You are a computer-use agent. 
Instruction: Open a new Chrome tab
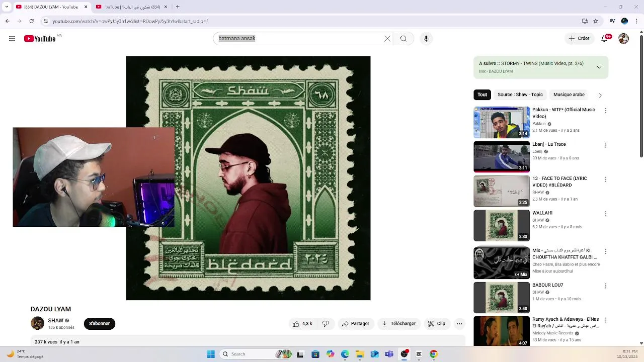(x=178, y=7)
